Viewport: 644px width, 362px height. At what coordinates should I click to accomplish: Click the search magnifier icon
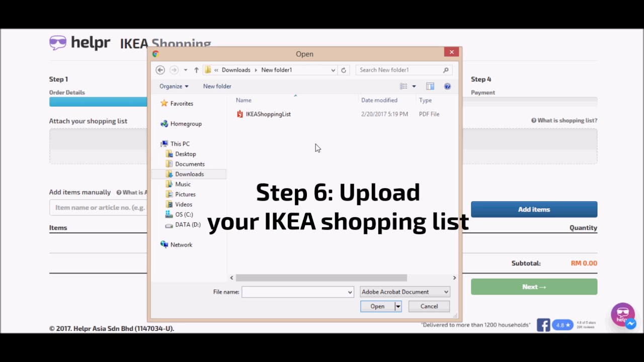[446, 70]
